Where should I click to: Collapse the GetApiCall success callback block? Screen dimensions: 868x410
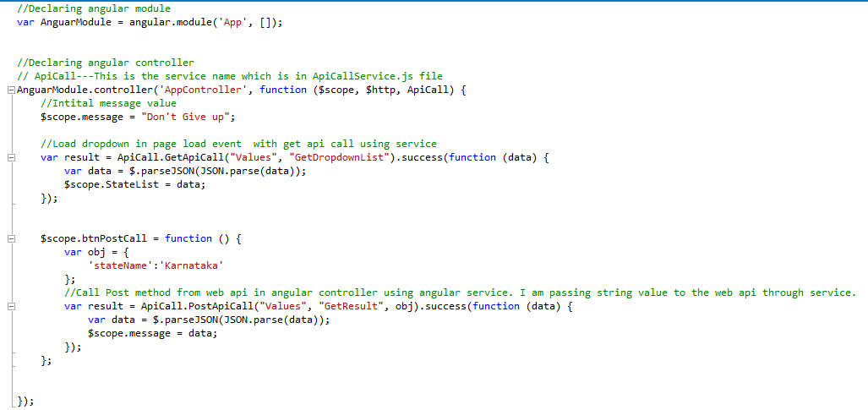pyautogui.click(x=12, y=157)
